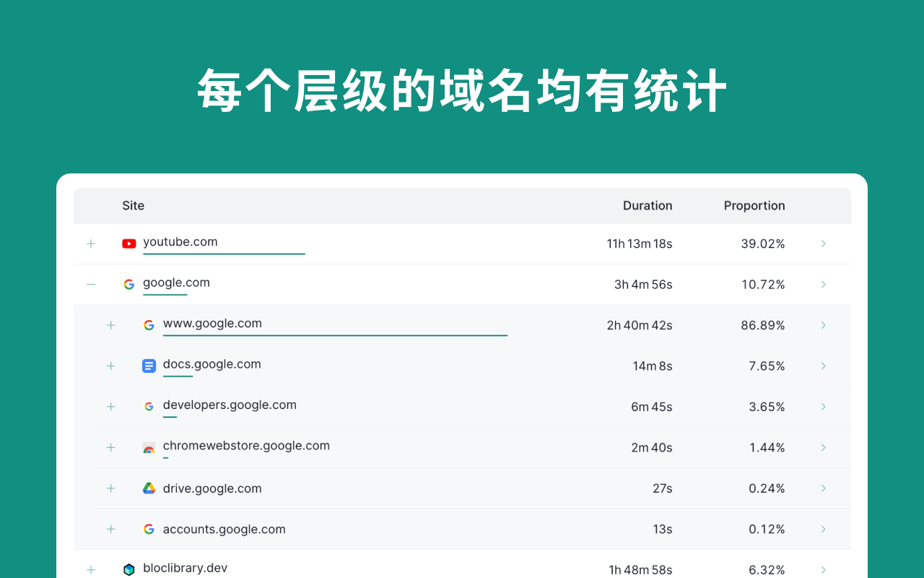
Task: Click the Proportion column header
Action: pos(754,205)
